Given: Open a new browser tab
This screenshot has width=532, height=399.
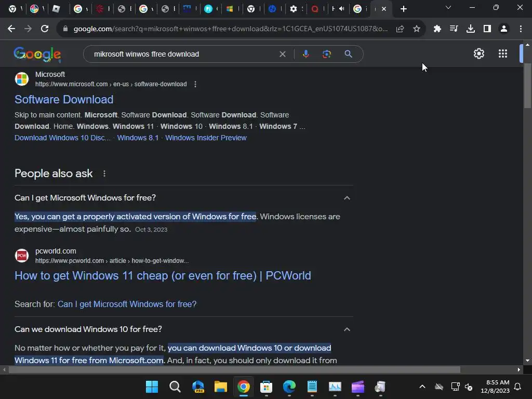Looking at the screenshot, I should click(403, 9).
